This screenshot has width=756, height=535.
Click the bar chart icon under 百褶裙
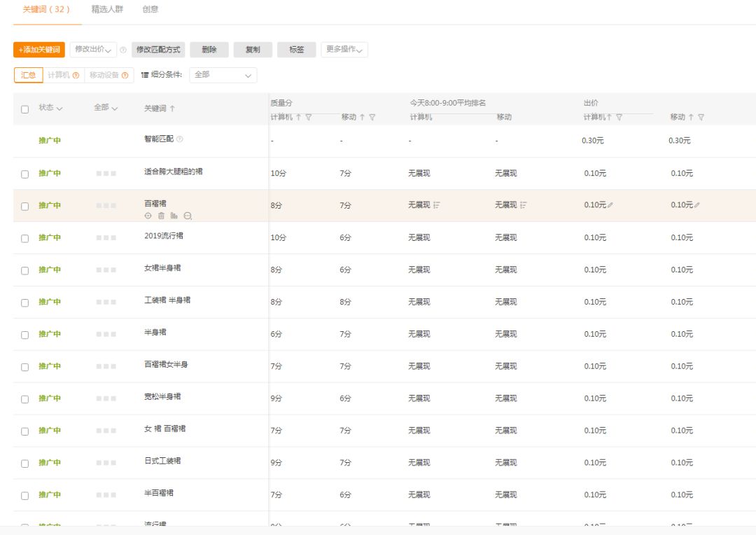coord(174,216)
